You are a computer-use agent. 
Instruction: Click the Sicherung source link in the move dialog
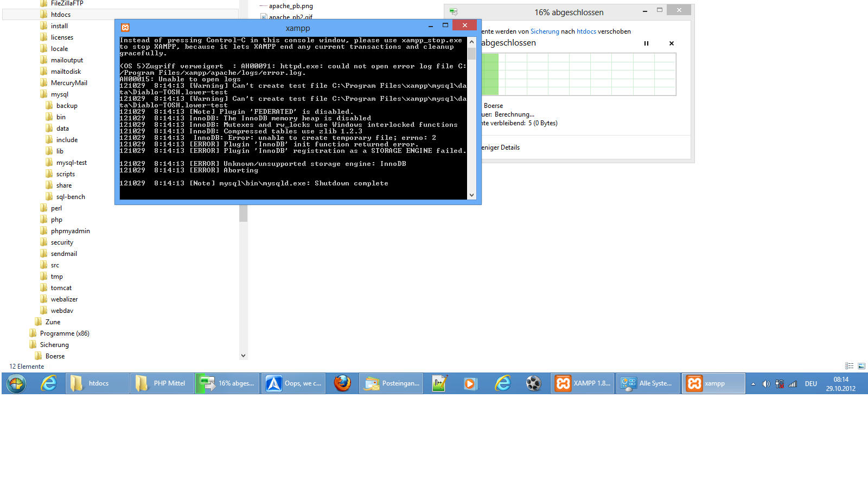(x=545, y=31)
